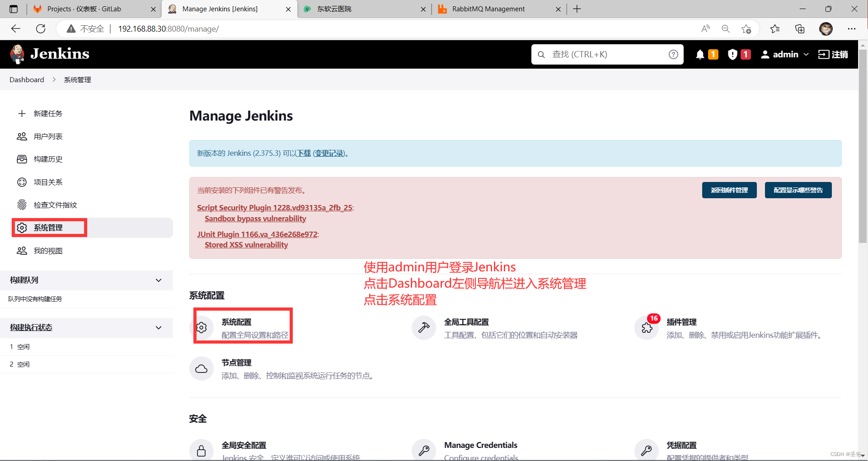Click the zoom magnifier in address bar
The height and width of the screenshot is (461, 868).
726,29
